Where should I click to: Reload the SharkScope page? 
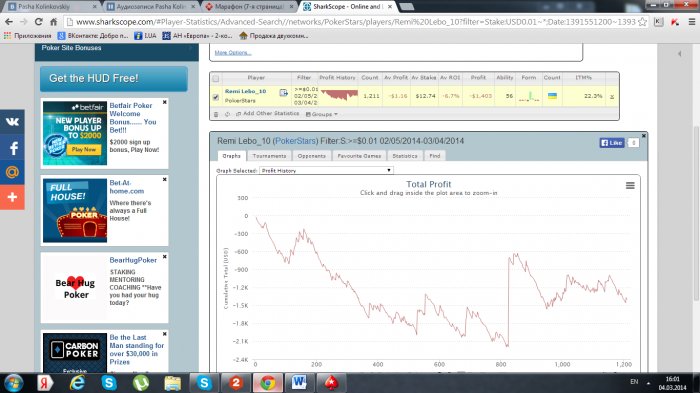pos(38,22)
